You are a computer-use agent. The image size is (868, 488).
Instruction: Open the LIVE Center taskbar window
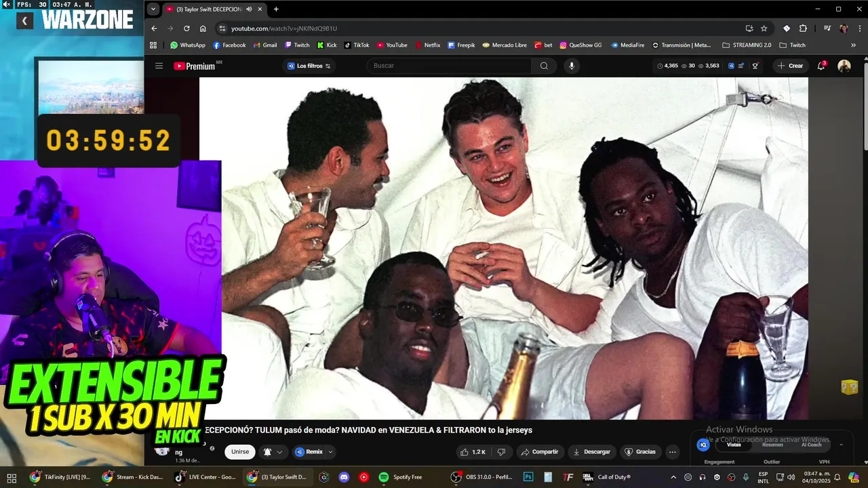coord(205,477)
